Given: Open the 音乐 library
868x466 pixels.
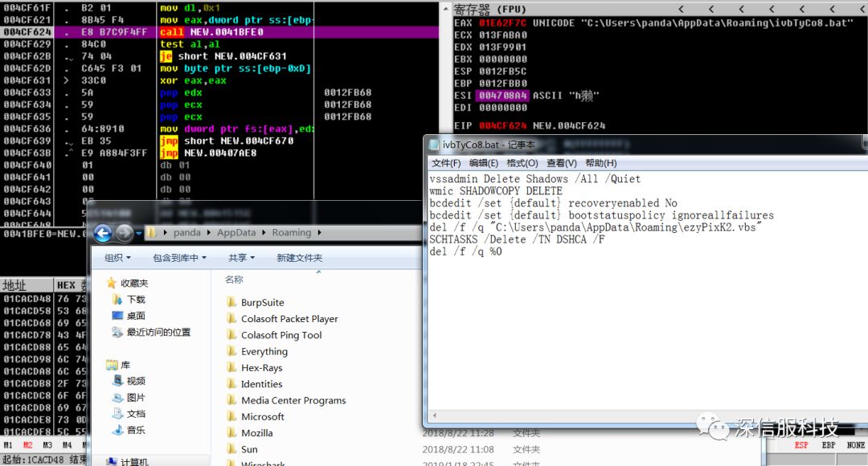Looking at the screenshot, I should (x=136, y=430).
